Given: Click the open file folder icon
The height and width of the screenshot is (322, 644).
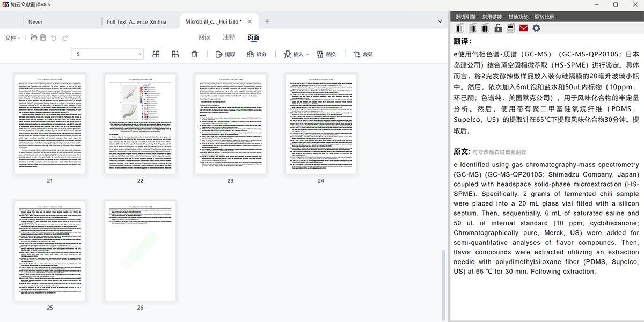Looking at the screenshot, I should (33, 38).
